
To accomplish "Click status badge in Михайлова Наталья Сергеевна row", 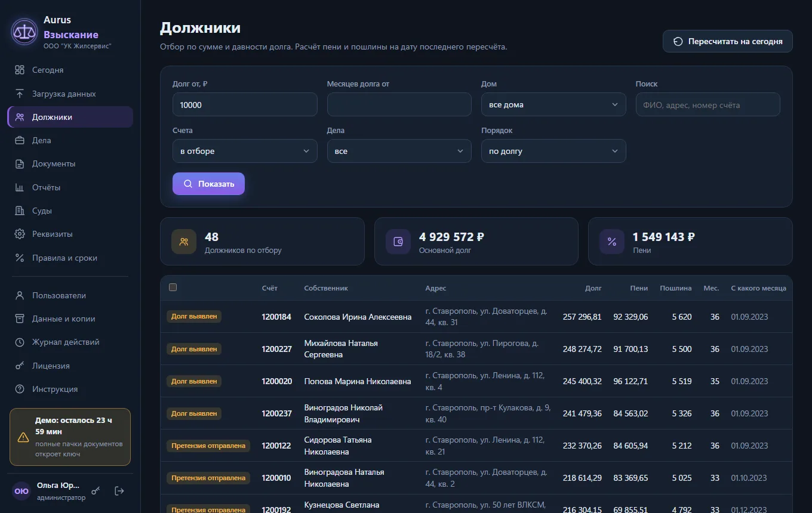I will coord(194,349).
